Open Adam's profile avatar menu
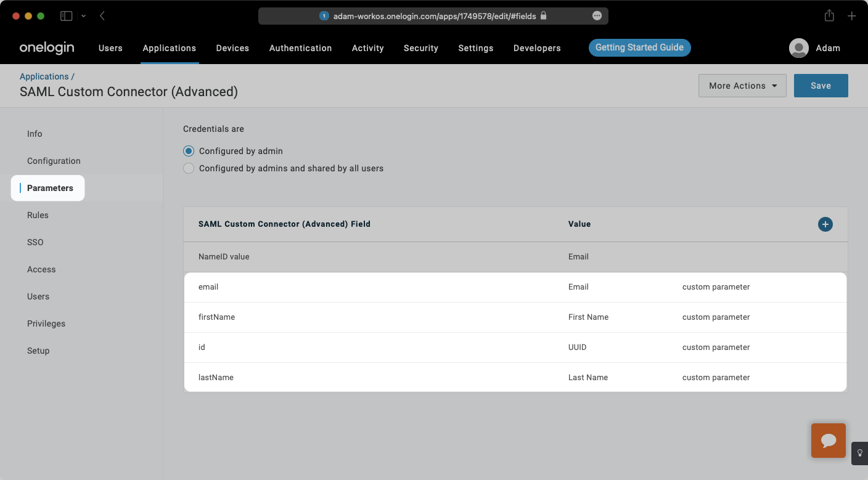The image size is (868, 480). click(x=798, y=47)
